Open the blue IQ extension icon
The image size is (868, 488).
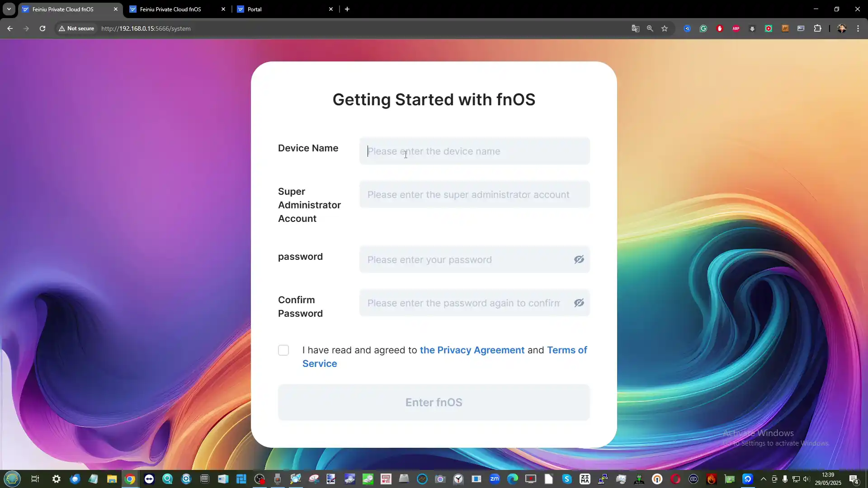pyautogui.click(x=687, y=28)
